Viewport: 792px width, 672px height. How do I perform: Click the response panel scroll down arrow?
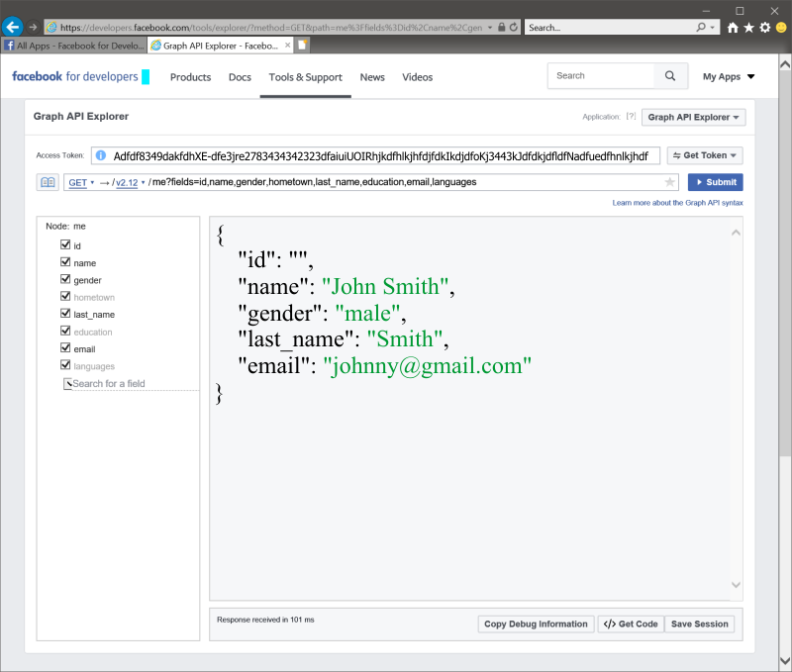(736, 585)
